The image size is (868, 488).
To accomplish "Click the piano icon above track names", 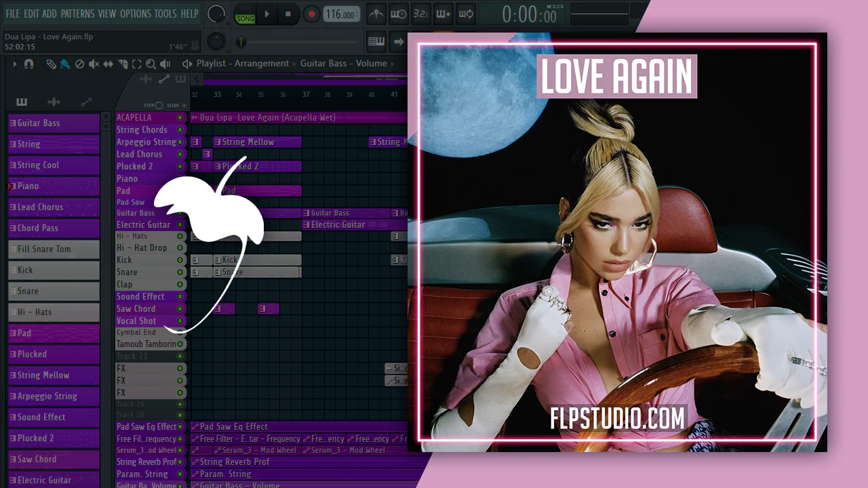I will 181,79.
